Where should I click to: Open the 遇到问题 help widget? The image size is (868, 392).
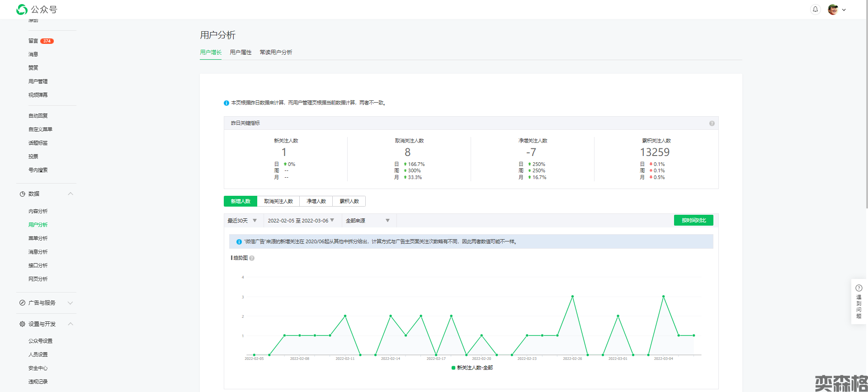click(x=859, y=301)
